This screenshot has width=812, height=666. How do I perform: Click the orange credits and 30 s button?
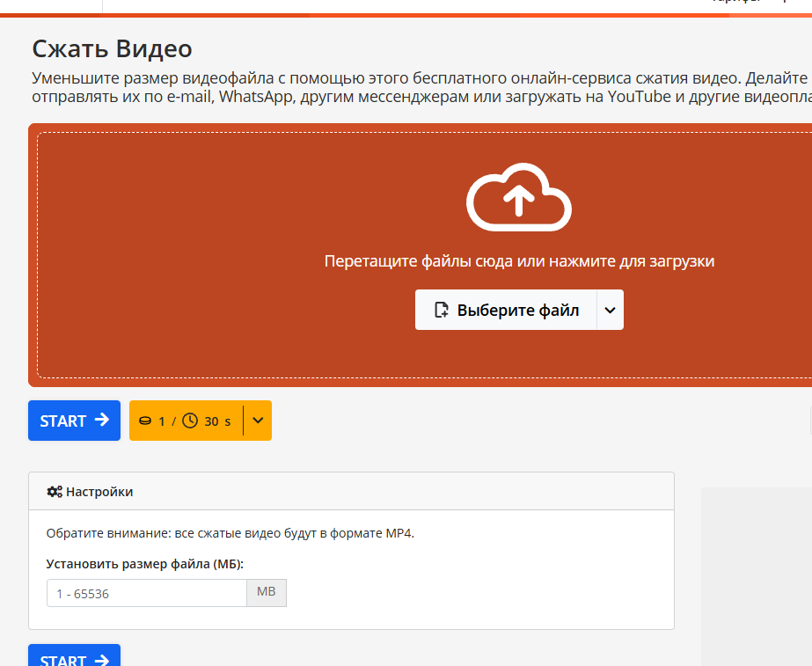pos(186,421)
